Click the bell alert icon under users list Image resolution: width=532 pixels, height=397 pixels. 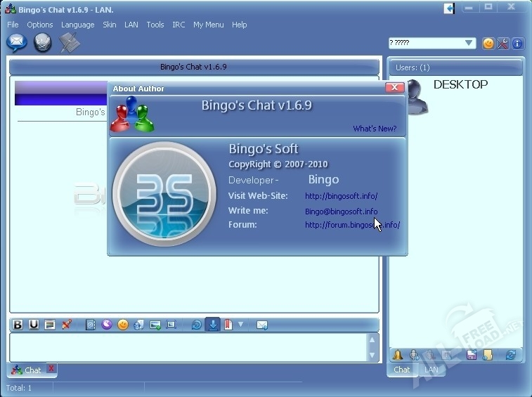tap(398, 355)
